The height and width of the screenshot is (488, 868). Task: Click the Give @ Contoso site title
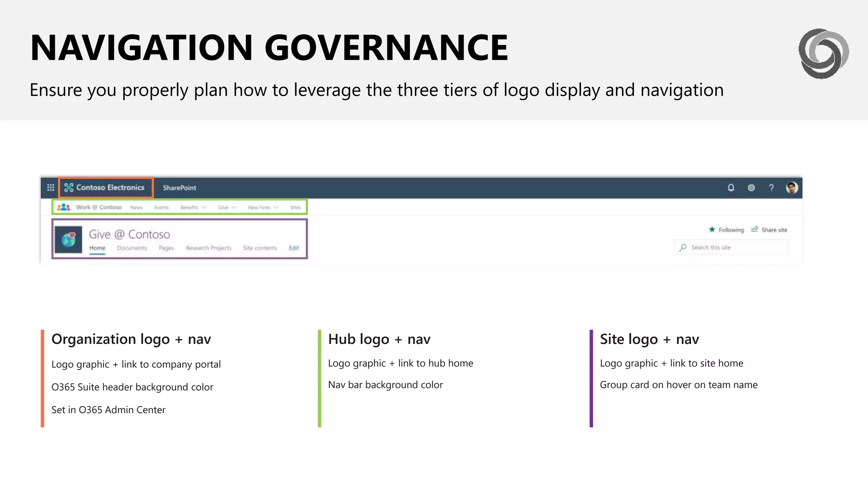(x=129, y=234)
